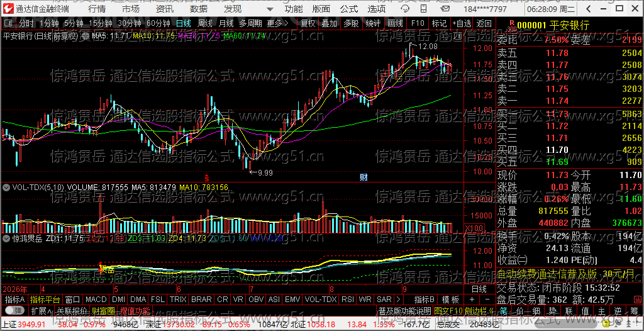Open the 版面 menu
This screenshot has width=644, height=331.
pyautogui.click(x=321, y=9)
